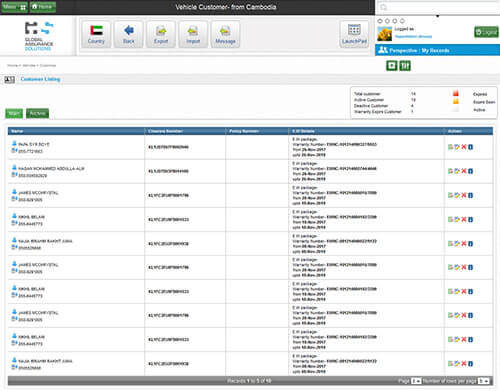Open the Country selector with UAE flag
The image size is (500, 391).
coord(96,34)
